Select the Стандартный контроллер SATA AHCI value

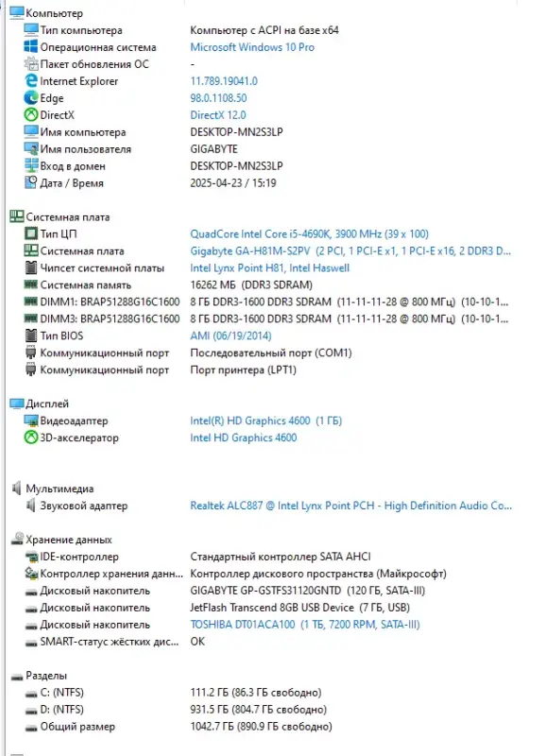(281, 557)
